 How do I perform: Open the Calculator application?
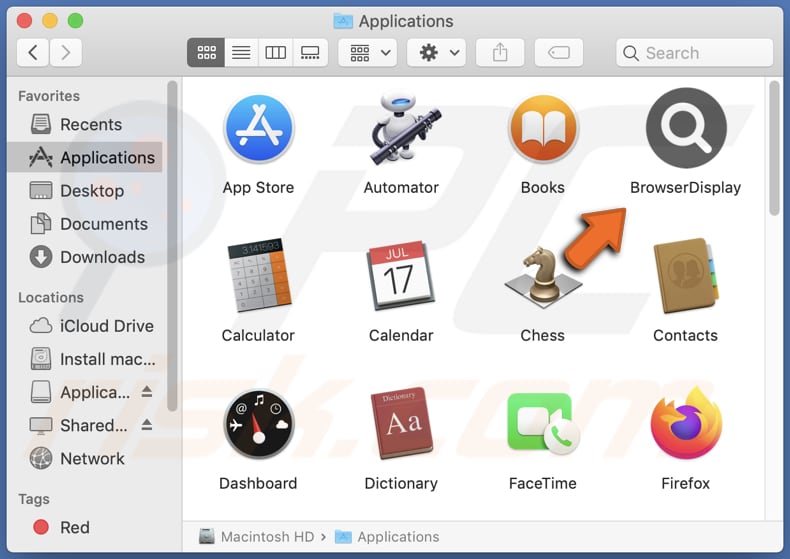coord(259,275)
